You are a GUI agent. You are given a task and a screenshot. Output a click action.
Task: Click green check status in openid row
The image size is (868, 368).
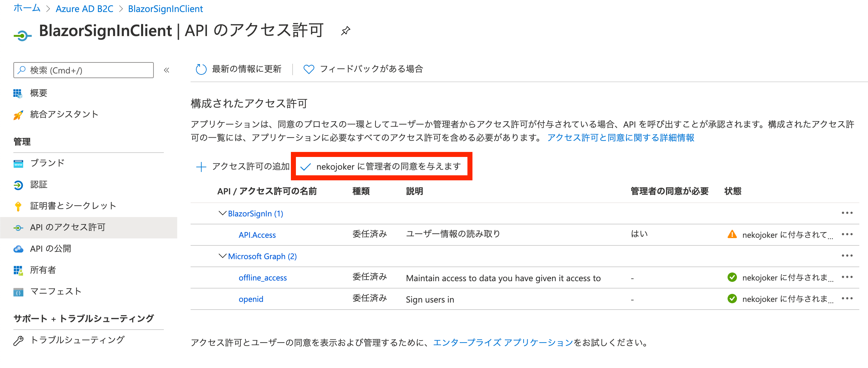point(732,298)
